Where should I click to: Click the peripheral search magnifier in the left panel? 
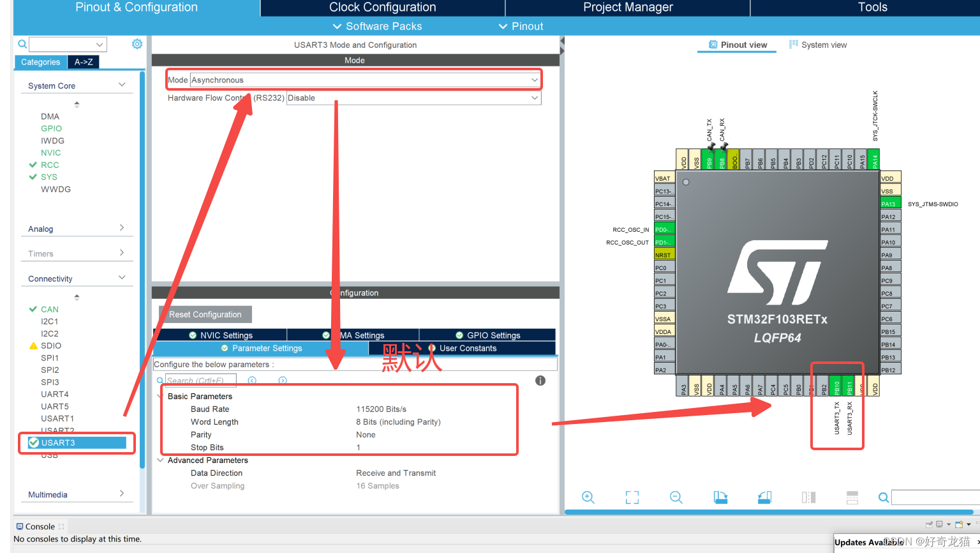[22, 44]
